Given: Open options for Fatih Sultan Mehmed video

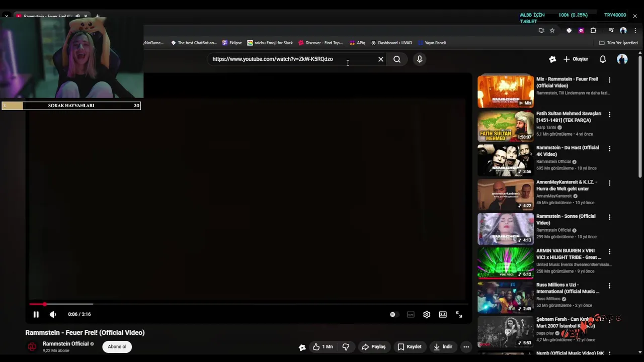Looking at the screenshot, I should click(609, 115).
